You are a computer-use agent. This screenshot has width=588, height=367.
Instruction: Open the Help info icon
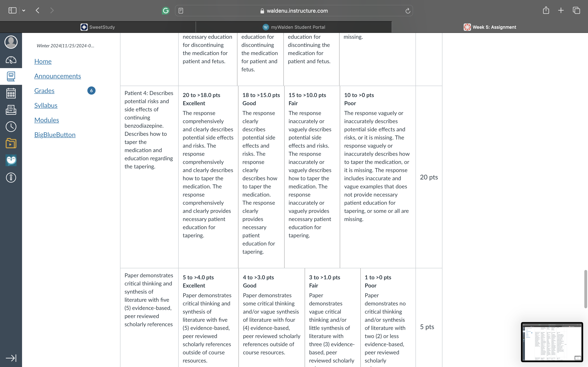click(x=11, y=178)
